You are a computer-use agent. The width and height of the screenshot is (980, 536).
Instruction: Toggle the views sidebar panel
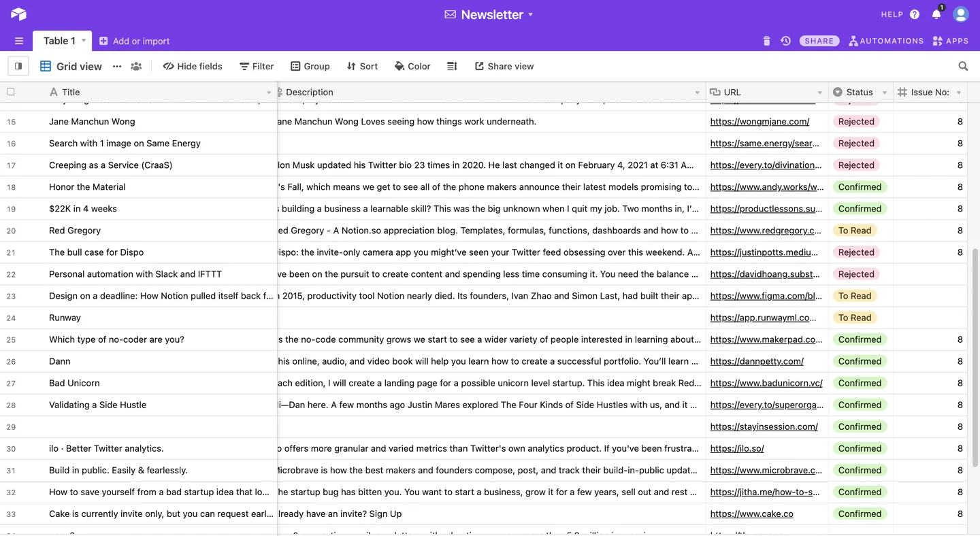[18, 66]
